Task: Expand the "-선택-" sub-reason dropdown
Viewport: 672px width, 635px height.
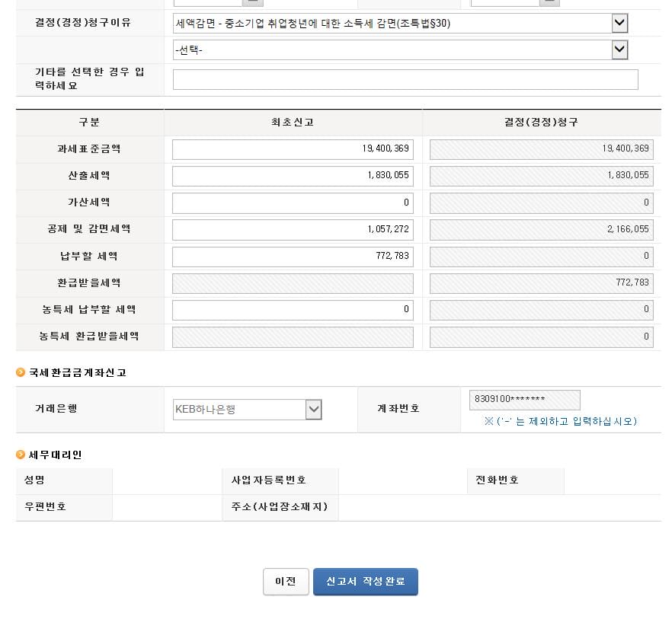Action: (x=400, y=50)
